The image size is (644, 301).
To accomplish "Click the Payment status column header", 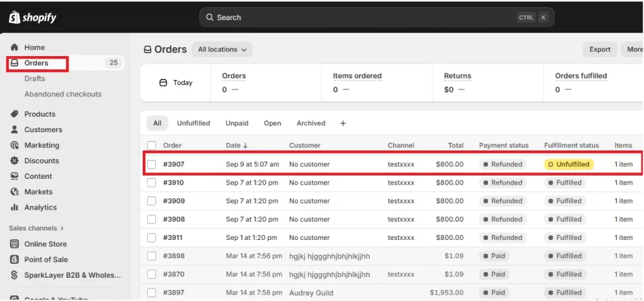I will click(x=504, y=145).
